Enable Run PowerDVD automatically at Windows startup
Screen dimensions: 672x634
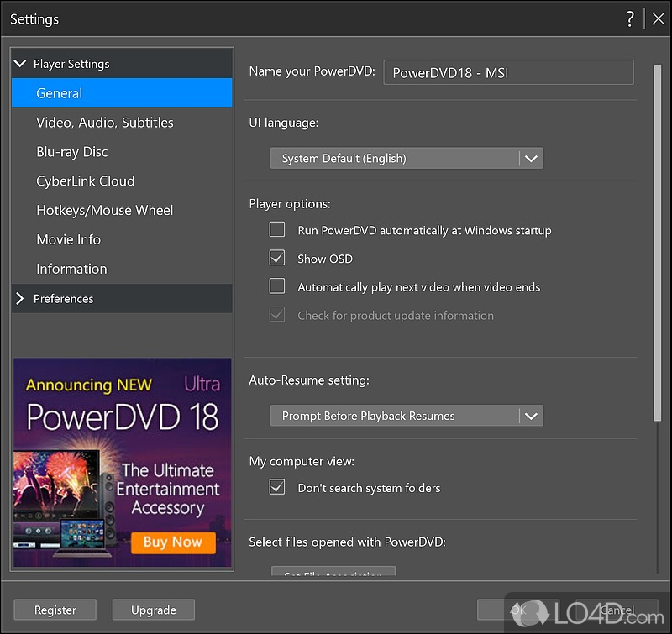click(277, 229)
